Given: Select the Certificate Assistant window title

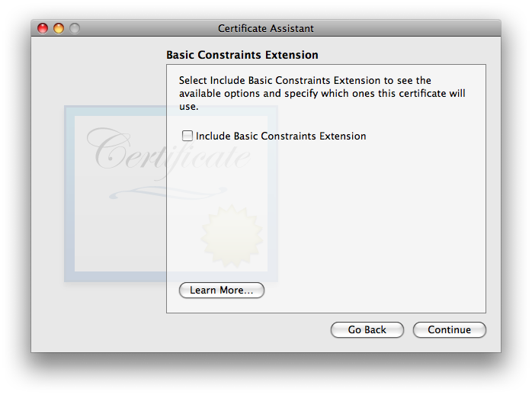Looking at the screenshot, I should click(266, 28).
